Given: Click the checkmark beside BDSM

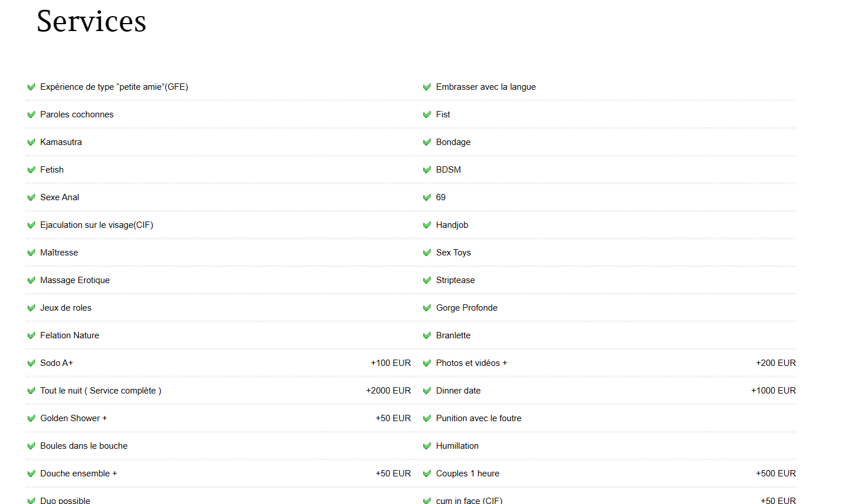Looking at the screenshot, I should [x=427, y=170].
